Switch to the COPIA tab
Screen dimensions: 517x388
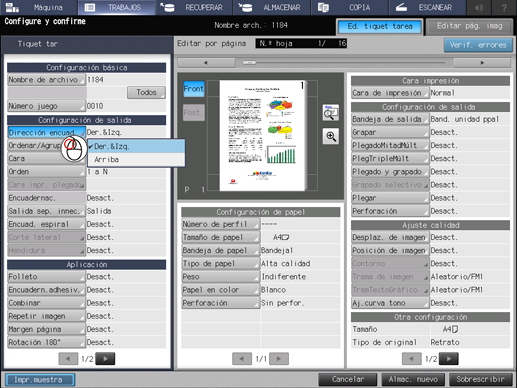tap(349, 7)
